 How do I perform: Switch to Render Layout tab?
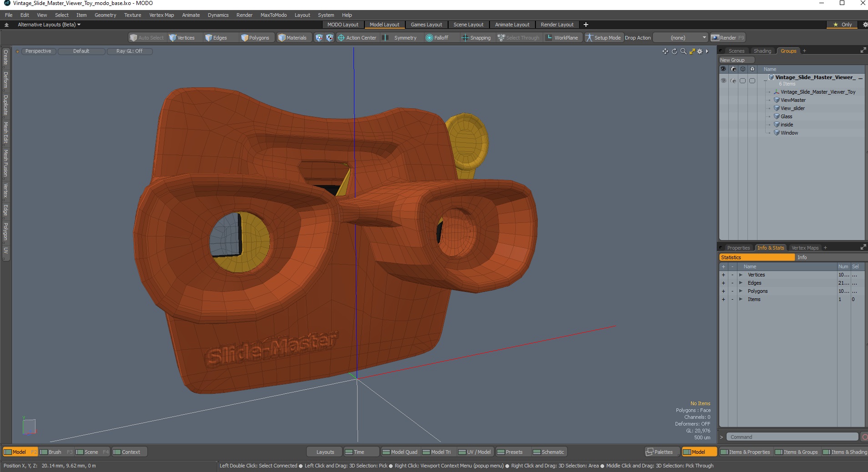(557, 25)
